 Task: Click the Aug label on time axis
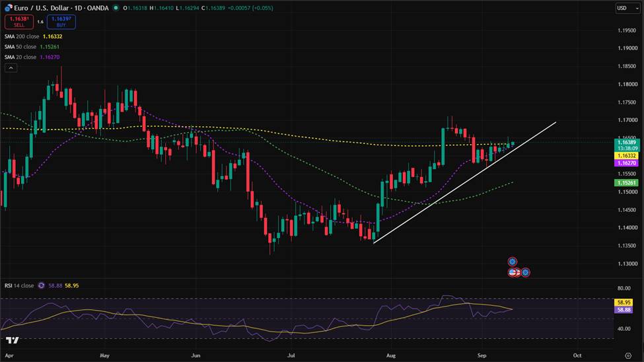point(391,355)
